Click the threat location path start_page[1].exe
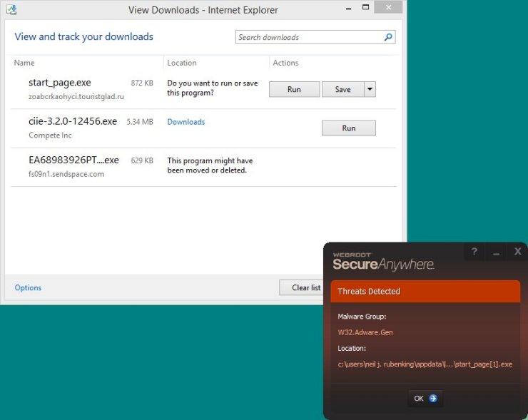528x420 pixels. click(425, 364)
